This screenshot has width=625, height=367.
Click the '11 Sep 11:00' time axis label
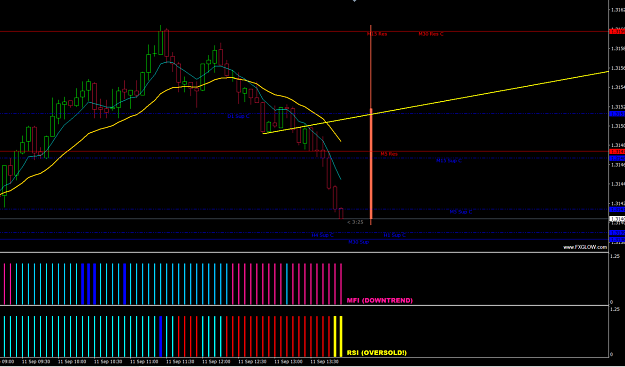[x=144, y=361]
